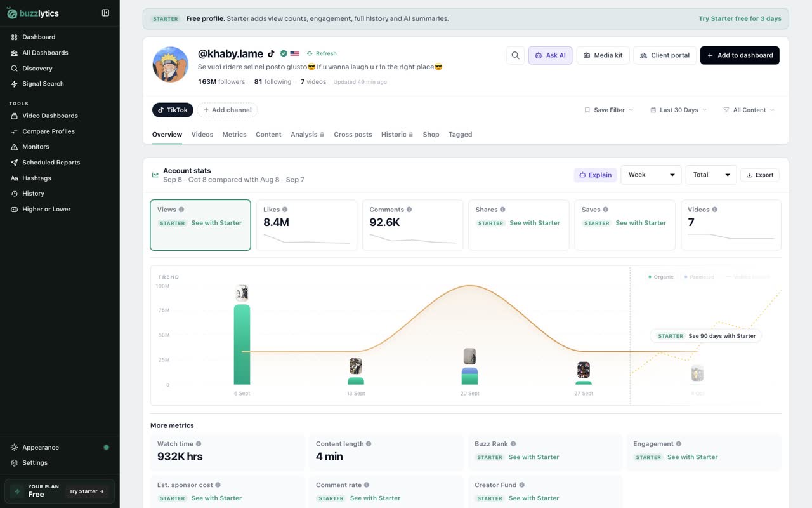Click the Explain button
Image resolution: width=812 pixels, height=508 pixels.
(595, 175)
